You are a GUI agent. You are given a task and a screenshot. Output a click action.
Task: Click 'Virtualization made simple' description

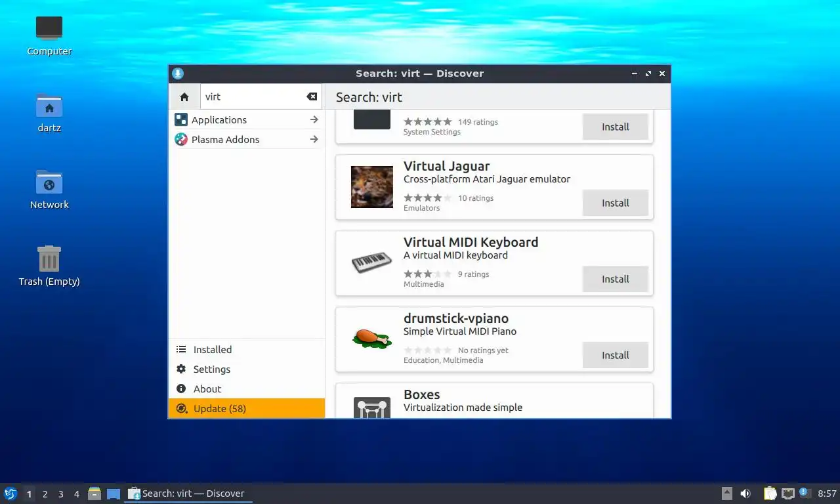(463, 408)
